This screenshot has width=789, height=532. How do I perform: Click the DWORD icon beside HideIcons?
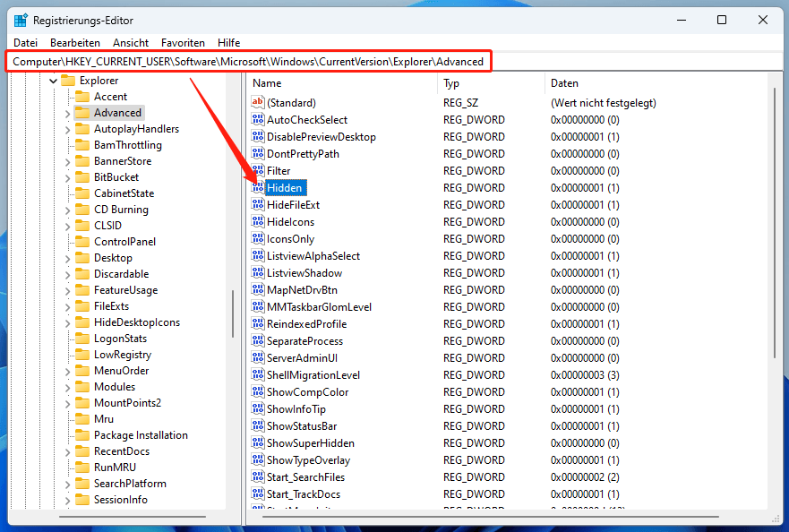tap(258, 221)
